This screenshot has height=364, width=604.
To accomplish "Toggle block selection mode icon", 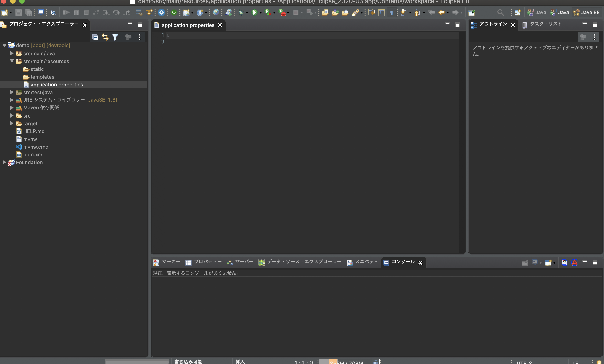I will pos(381,12).
